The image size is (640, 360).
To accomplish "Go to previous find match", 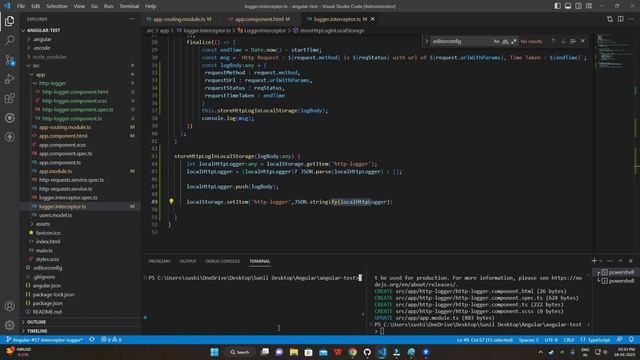I will pyautogui.click(x=553, y=41).
